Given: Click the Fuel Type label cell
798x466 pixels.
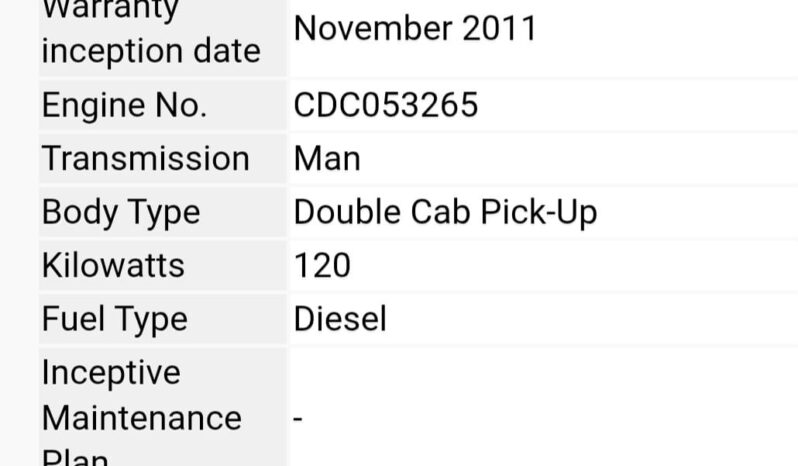Looking at the screenshot, I should (163, 319).
